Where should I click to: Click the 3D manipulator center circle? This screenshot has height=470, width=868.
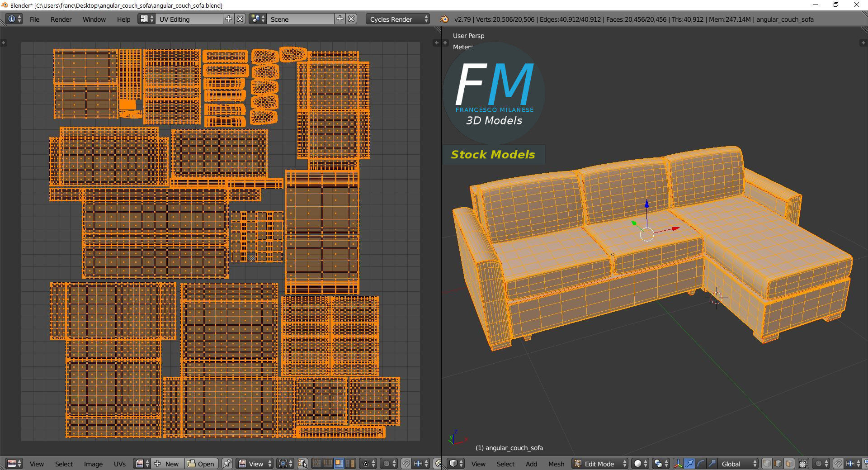point(647,234)
